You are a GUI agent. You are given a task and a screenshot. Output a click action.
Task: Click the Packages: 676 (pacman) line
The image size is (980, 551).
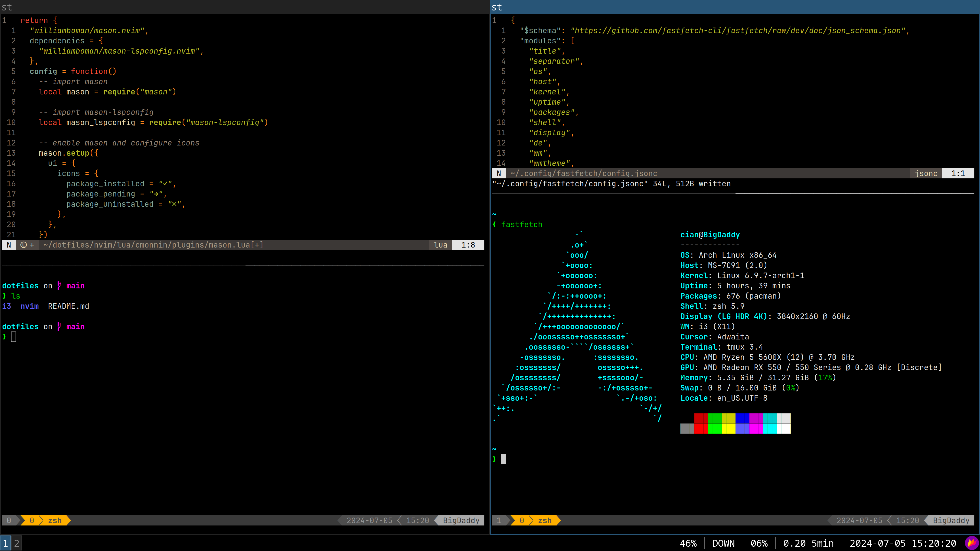point(730,296)
